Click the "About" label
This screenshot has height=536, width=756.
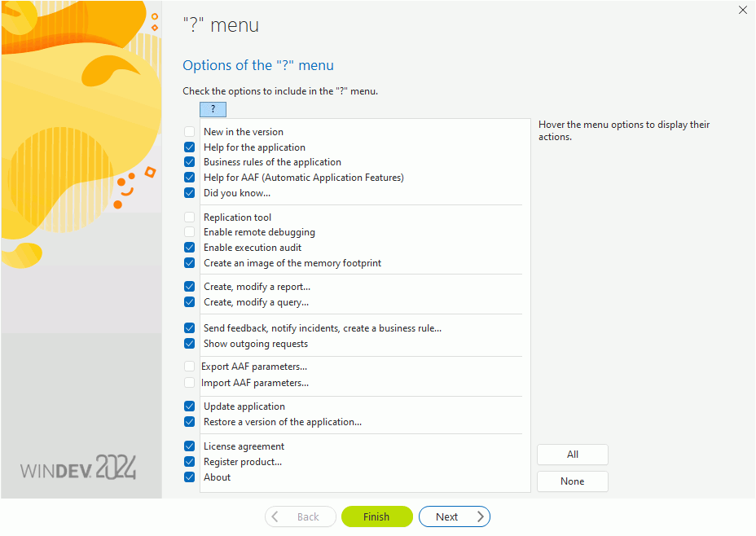click(x=217, y=477)
